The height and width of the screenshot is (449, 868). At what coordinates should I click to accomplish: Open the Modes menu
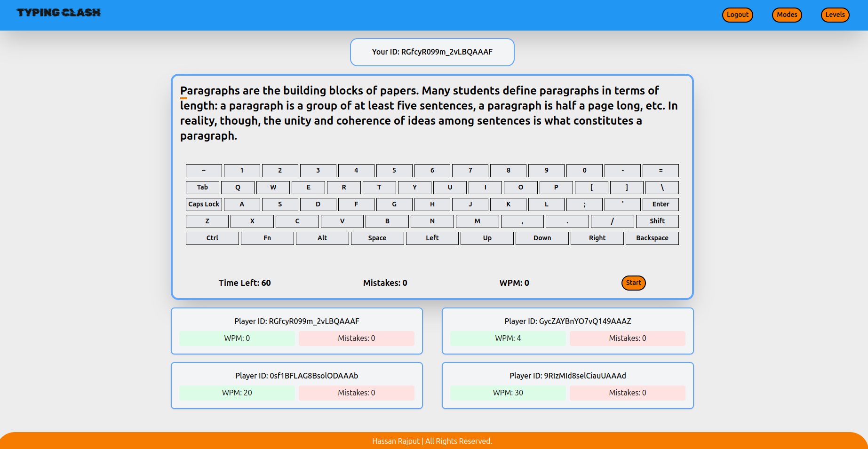pyautogui.click(x=787, y=15)
